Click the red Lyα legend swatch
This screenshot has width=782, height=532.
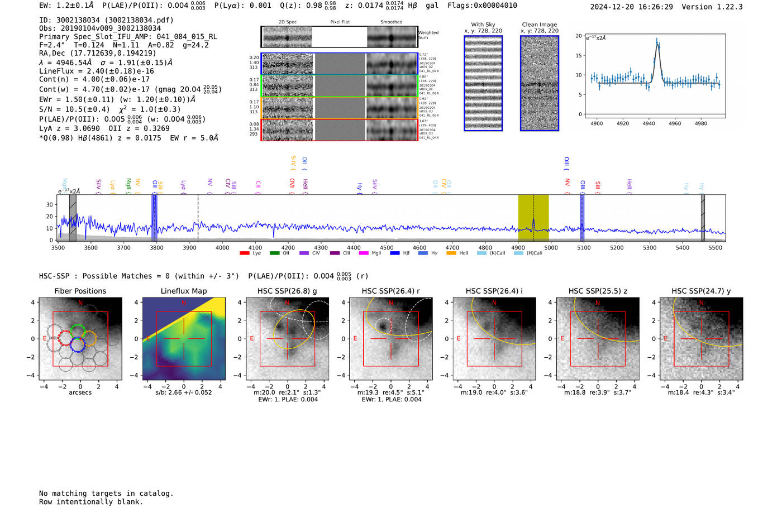[x=244, y=253]
